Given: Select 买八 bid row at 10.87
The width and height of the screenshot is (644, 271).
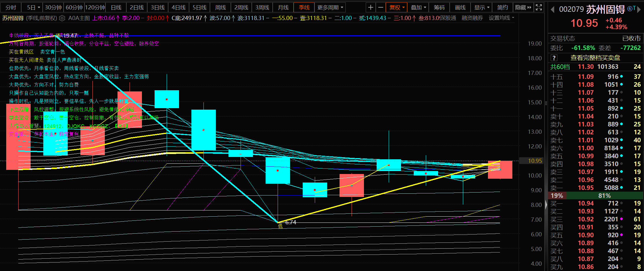Looking at the screenshot, I should pos(596,259).
